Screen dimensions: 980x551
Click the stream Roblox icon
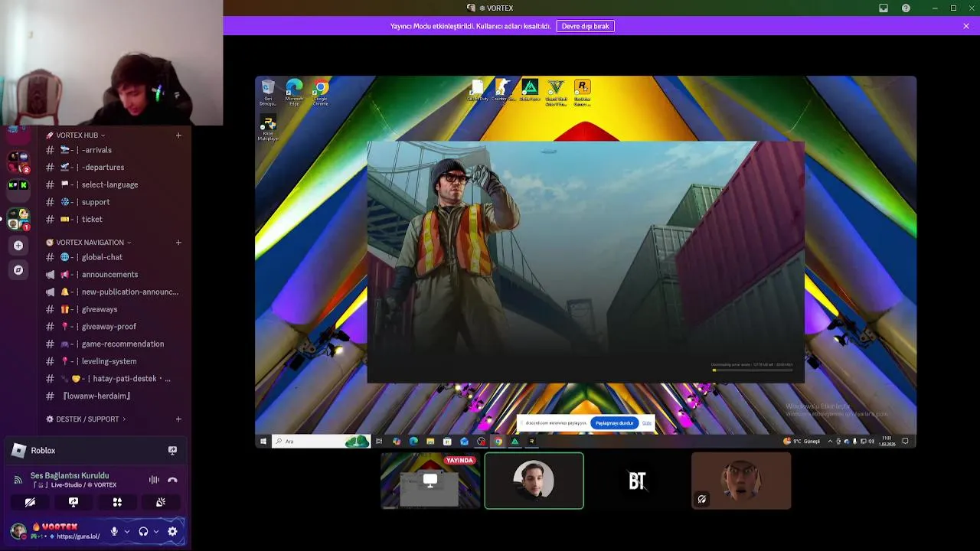point(172,451)
